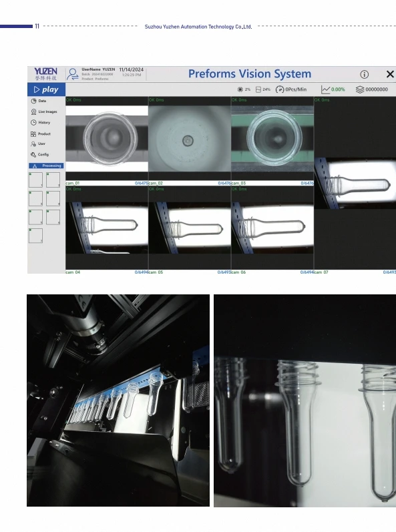Viewport: 396px width, 532px height.
Task: Select processing thumbnail number 2
Action: click(53, 180)
